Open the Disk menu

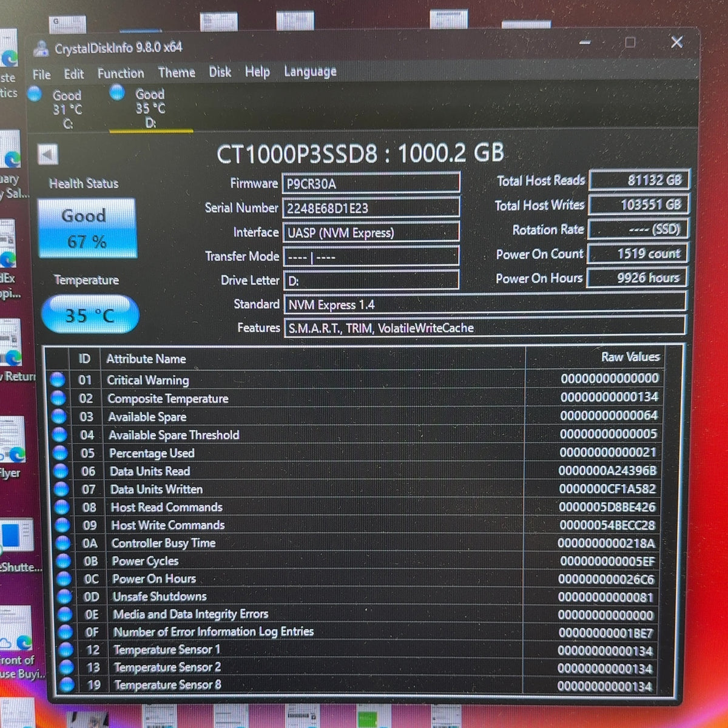220,72
